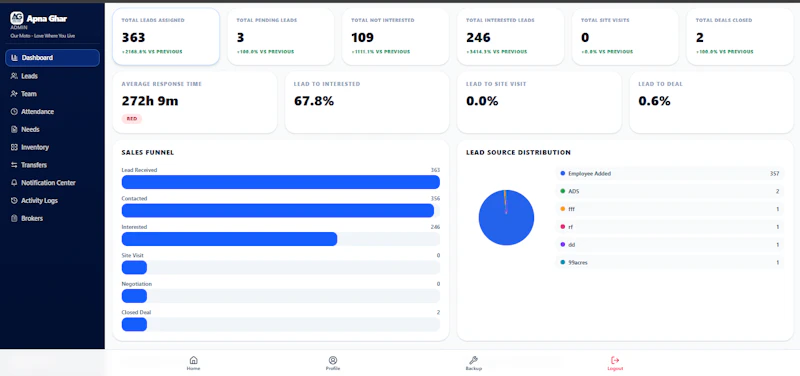Open the Leads section

[x=52, y=76]
